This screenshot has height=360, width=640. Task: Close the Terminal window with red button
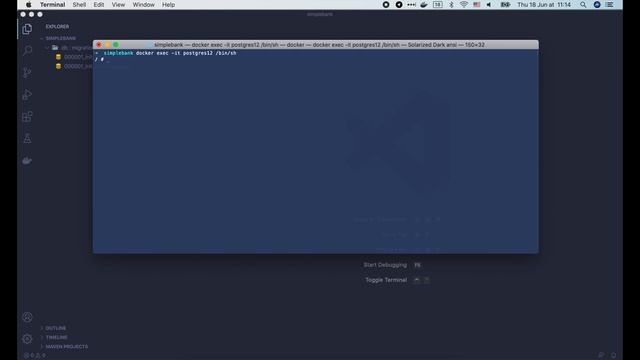click(99, 45)
